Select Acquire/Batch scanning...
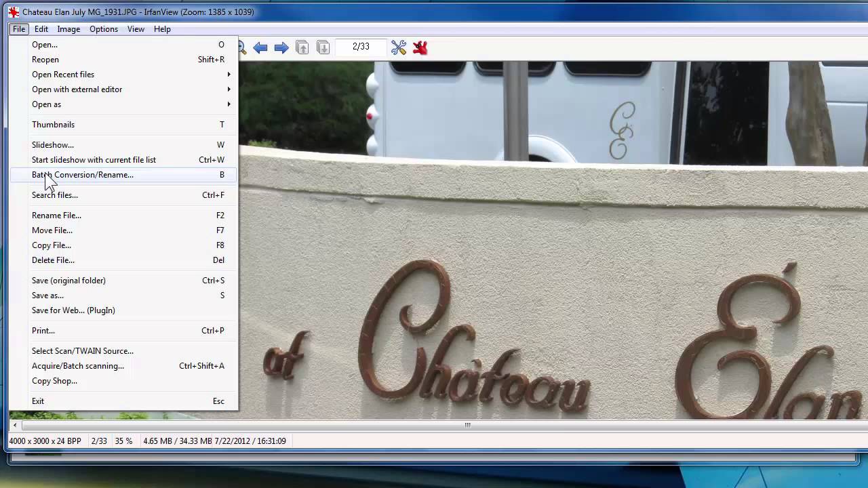This screenshot has height=488, width=868. (123, 366)
